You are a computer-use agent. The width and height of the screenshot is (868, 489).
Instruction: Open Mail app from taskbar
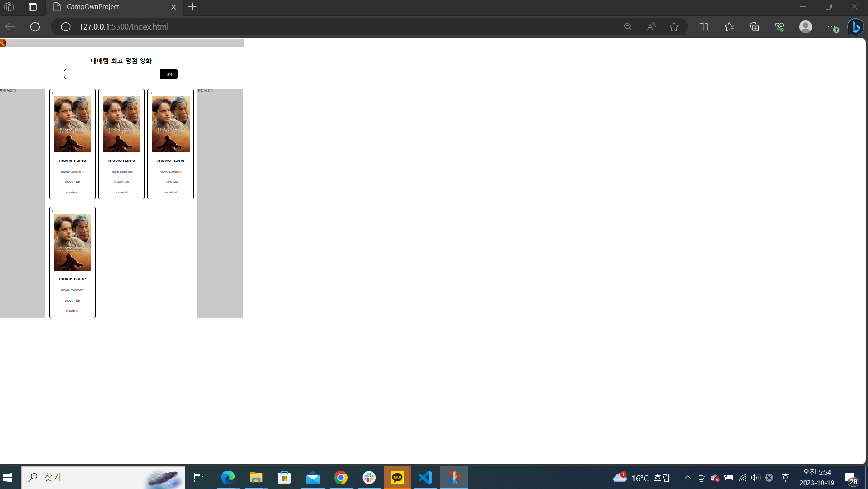(x=313, y=478)
